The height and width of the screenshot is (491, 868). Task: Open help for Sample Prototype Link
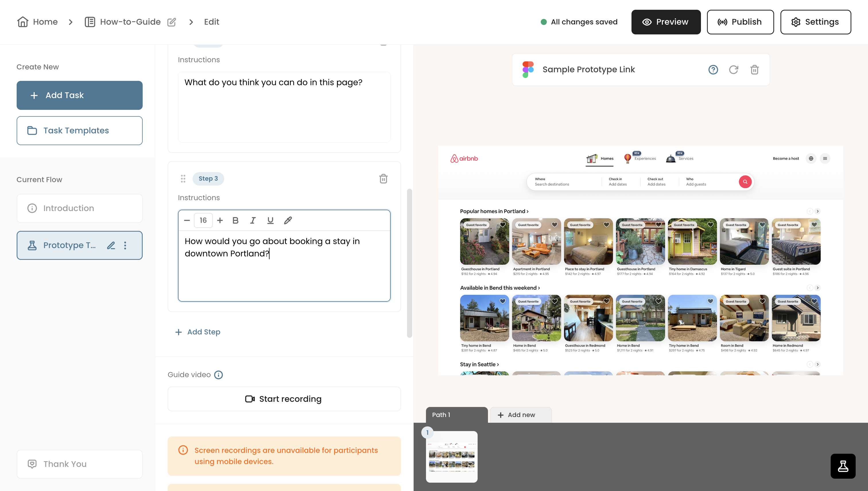tap(713, 69)
